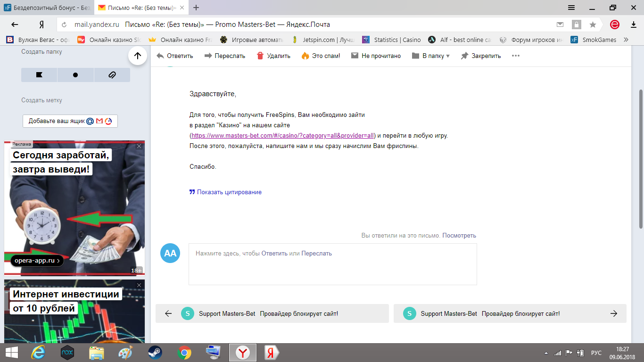Switch to the 'Бездепозитный бонус' tab
The image size is (644, 362).
pos(47,8)
